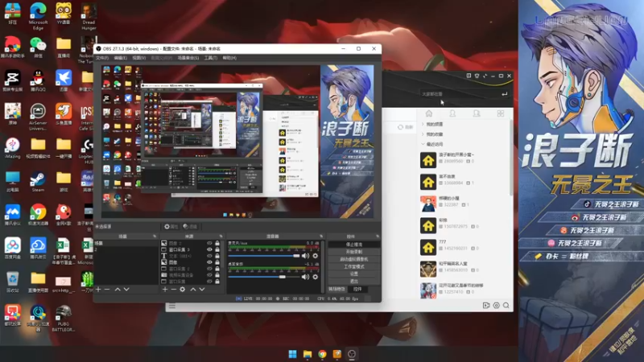Click the 桌面音频 volume slider
This screenshot has width=644, height=362.
tap(264, 277)
